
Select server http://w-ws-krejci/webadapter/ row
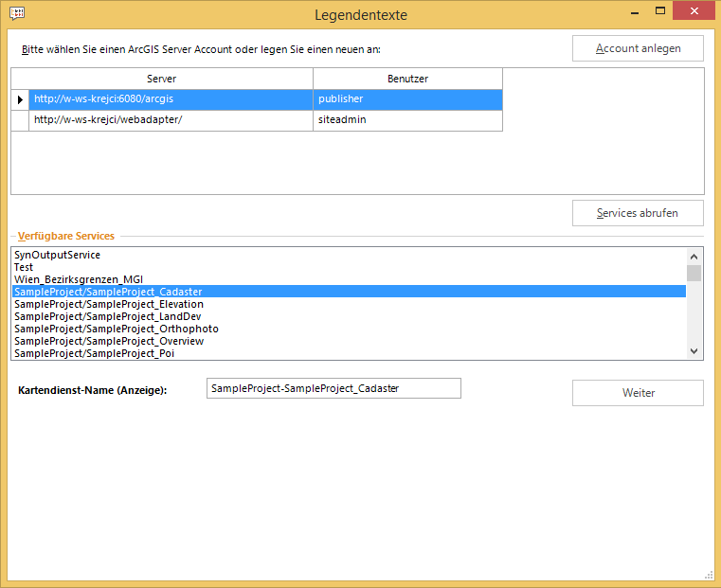click(x=171, y=121)
